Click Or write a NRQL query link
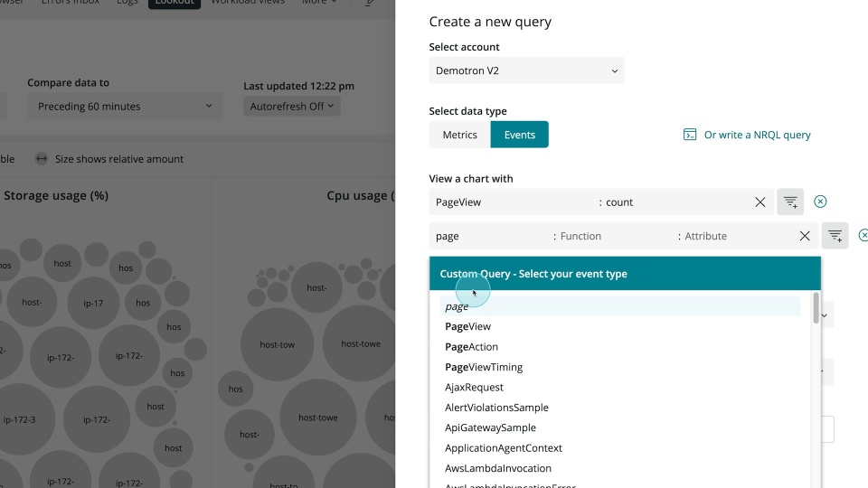 tap(757, 135)
